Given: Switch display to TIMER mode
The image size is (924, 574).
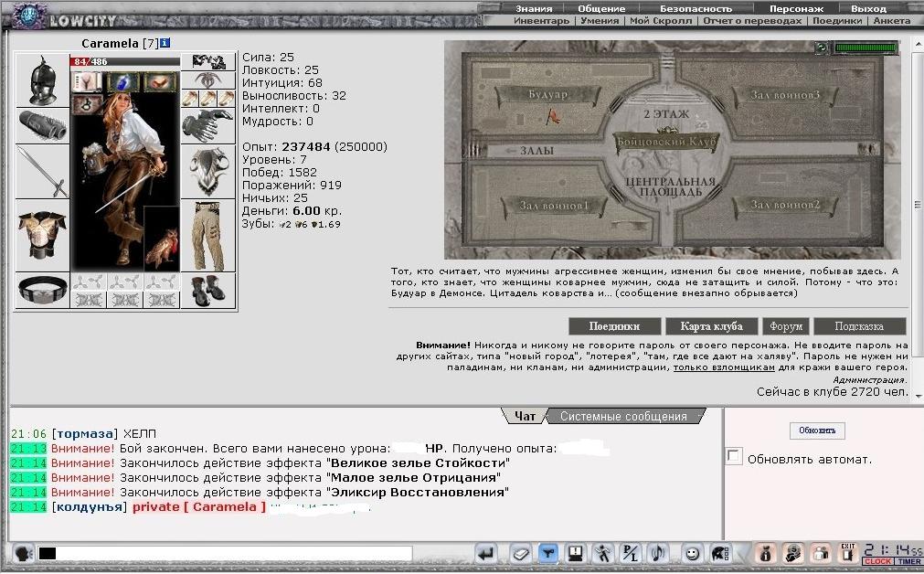Looking at the screenshot, I should pos(908,561).
